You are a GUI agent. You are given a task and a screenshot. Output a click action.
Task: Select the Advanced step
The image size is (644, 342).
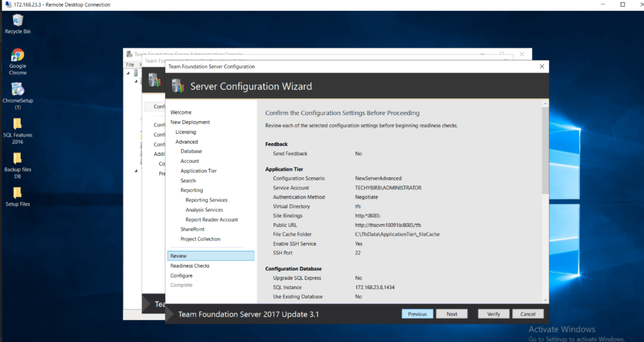pos(186,141)
